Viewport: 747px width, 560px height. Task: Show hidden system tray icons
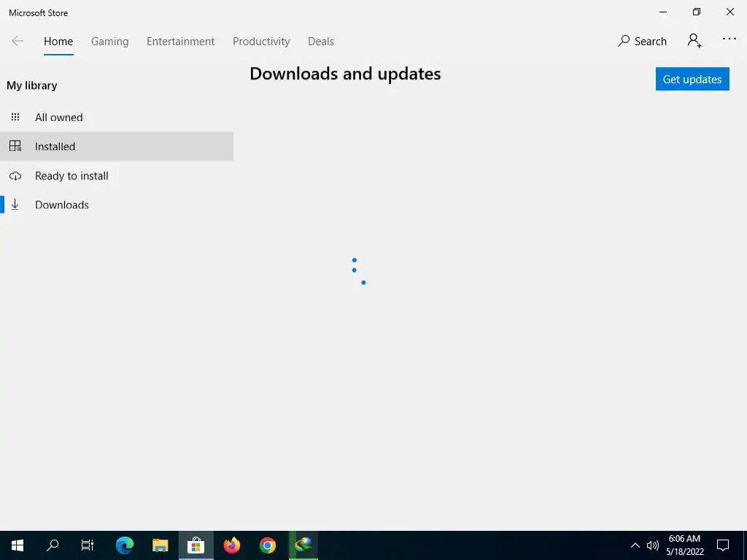coord(635,545)
